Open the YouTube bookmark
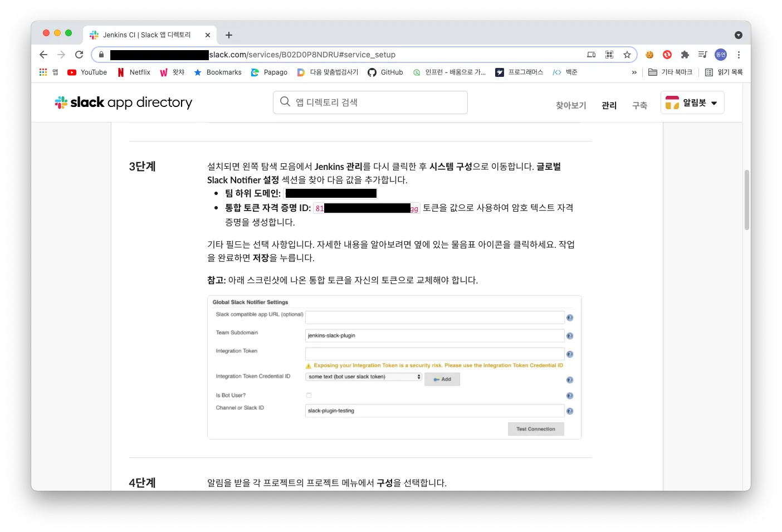This screenshot has width=782, height=532. coord(87,72)
